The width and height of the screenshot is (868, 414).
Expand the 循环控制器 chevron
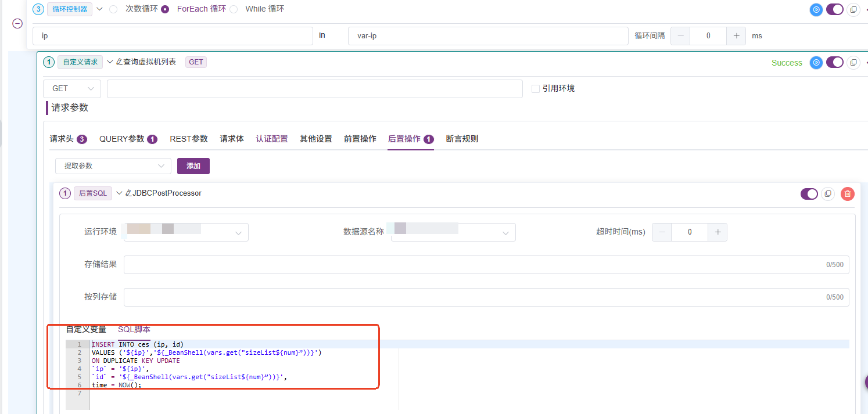click(x=99, y=9)
